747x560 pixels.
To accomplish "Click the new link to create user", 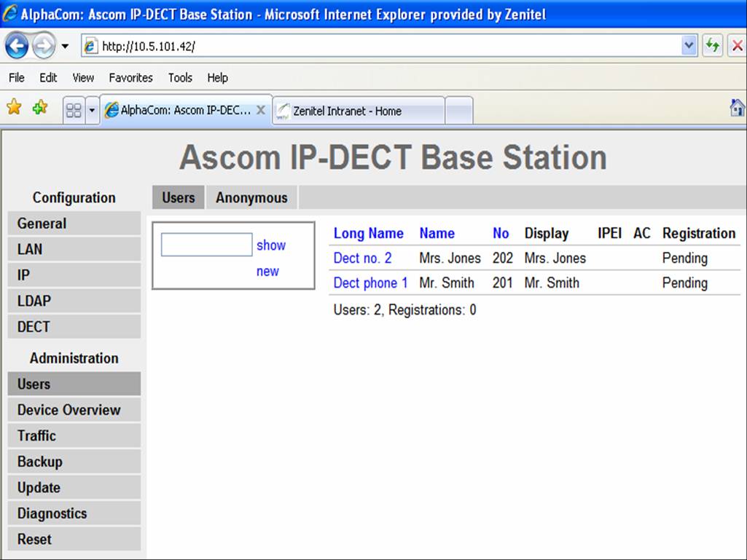I will point(267,271).
